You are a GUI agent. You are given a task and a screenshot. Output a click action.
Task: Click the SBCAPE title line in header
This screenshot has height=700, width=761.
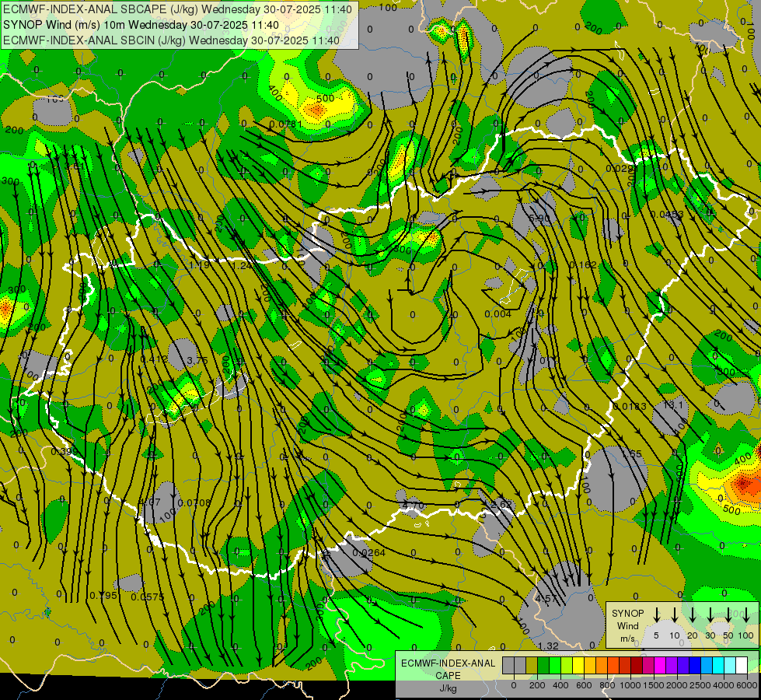tap(177, 9)
